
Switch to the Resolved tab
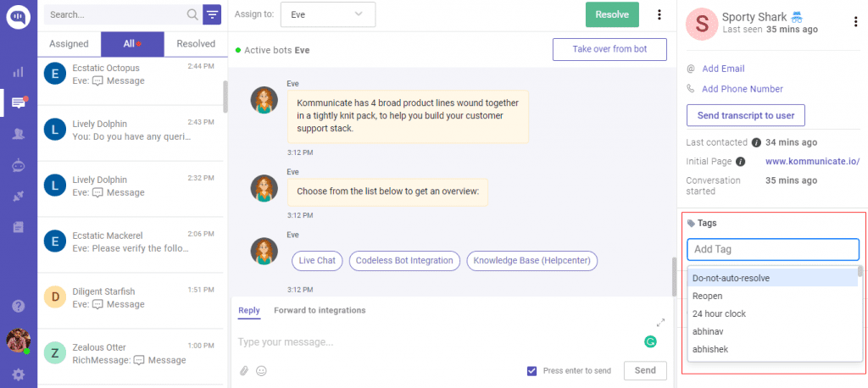click(196, 44)
